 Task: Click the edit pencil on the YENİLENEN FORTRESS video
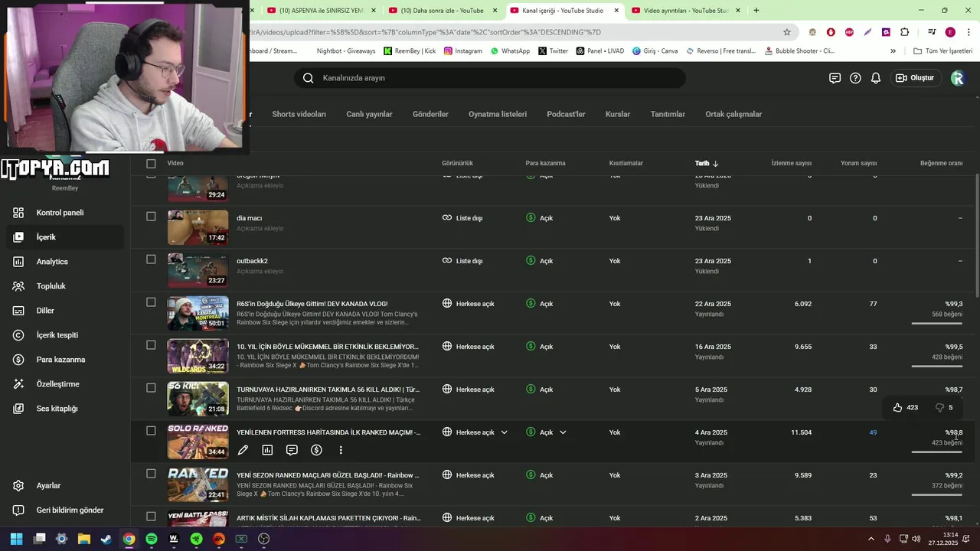(243, 451)
